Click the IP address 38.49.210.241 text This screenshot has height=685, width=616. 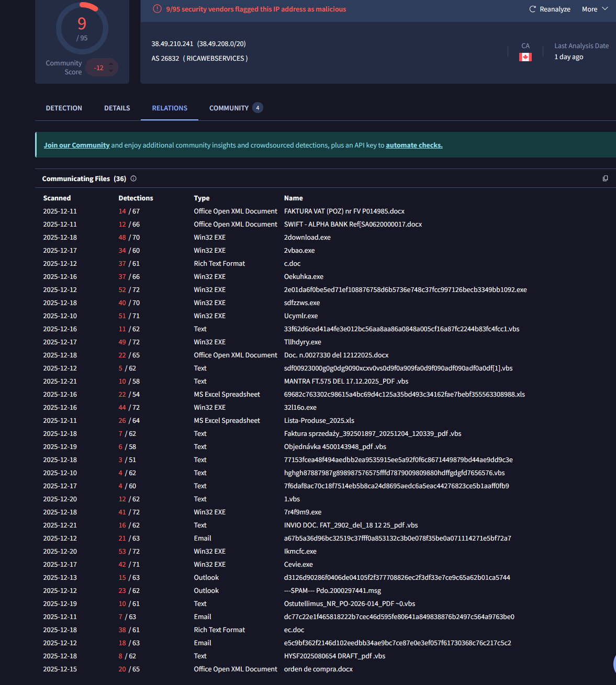172,44
